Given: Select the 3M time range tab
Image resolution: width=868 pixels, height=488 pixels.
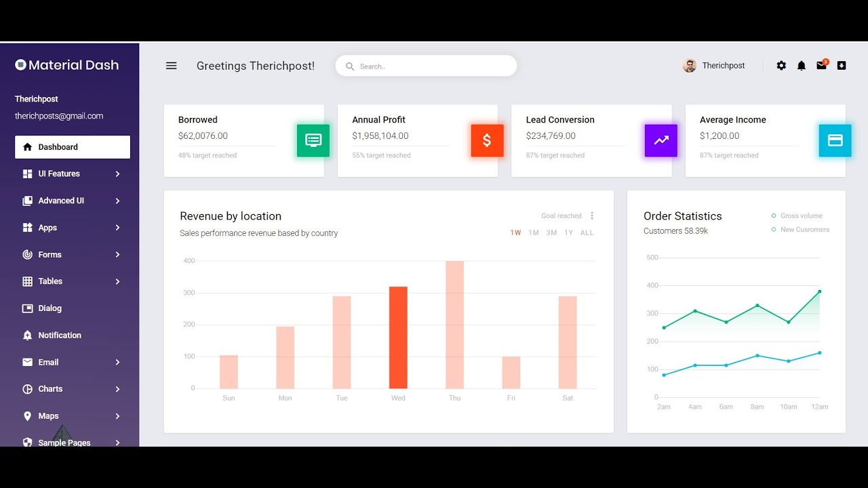Looking at the screenshot, I should pyautogui.click(x=551, y=232).
